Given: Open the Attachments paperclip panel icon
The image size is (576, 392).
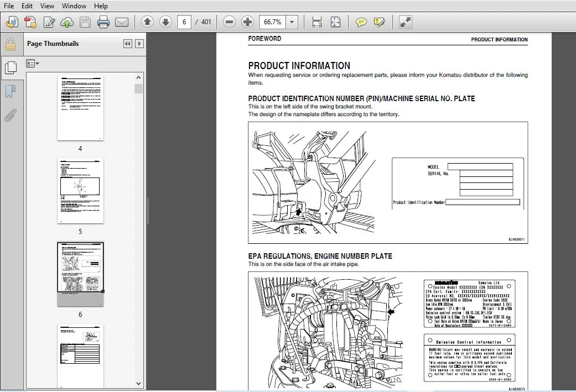Looking at the screenshot, I should click(x=11, y=115).
